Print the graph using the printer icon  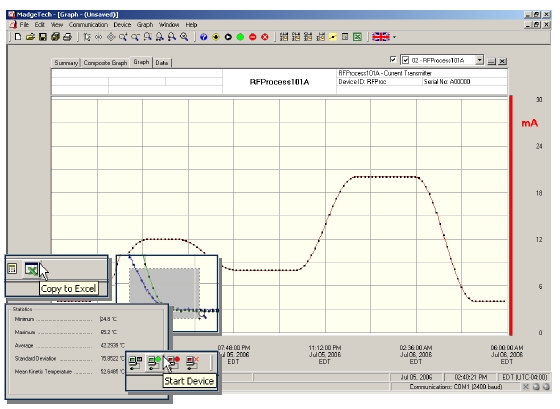coord(67,37)
